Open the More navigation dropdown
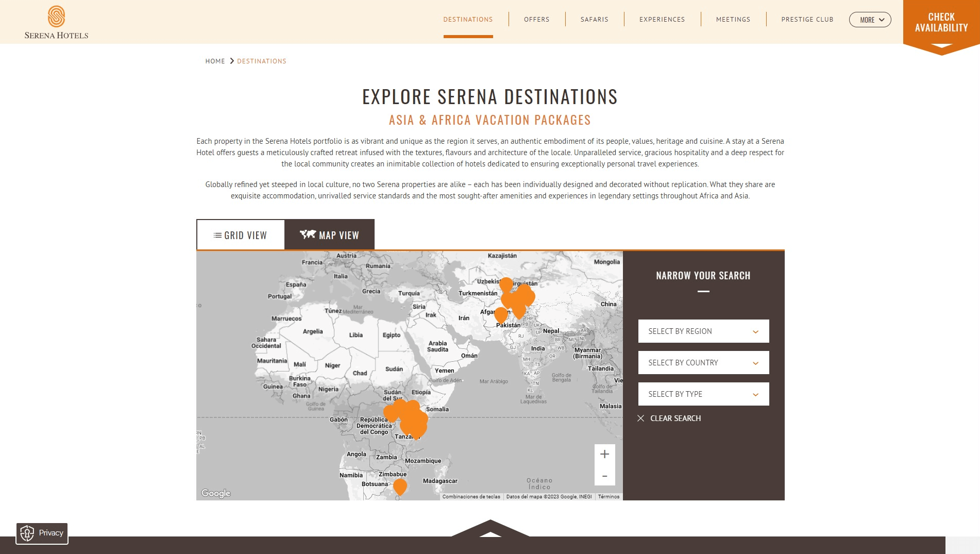Image resolution: width=980 pixels, height=554 pixels. (870, 20)
